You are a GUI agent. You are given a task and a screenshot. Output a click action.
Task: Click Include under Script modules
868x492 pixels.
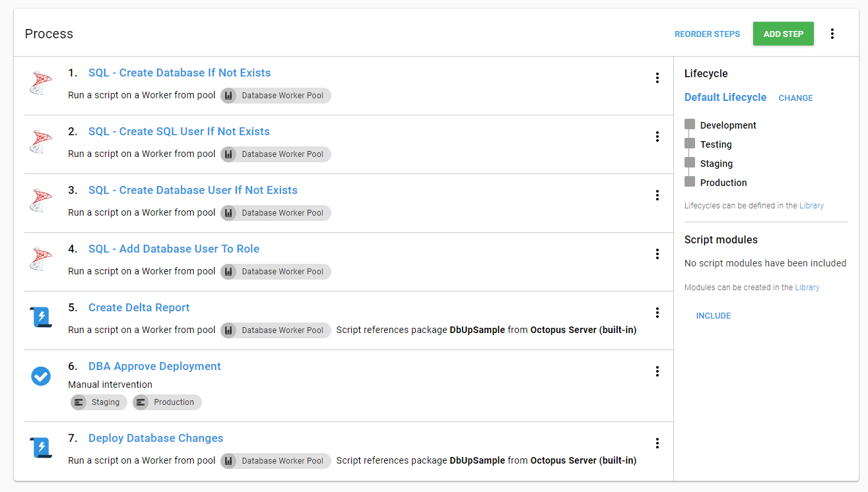click(x=713, y=316)
